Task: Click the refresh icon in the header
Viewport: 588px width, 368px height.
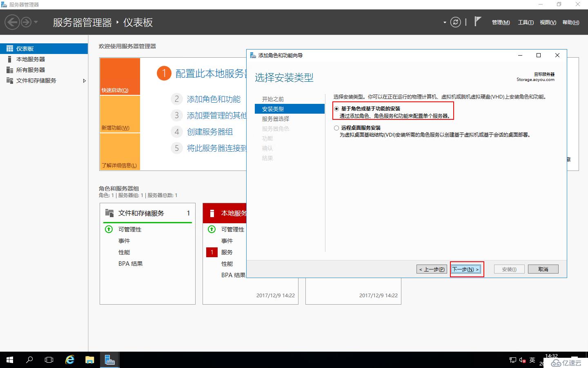Action: (455, 22)
